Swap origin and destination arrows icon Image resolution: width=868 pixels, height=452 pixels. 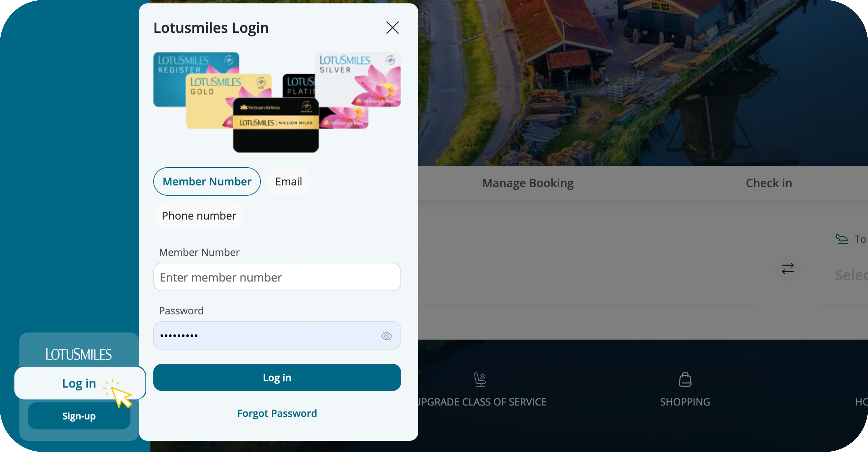pyautogui.click(x=788, y=269)
